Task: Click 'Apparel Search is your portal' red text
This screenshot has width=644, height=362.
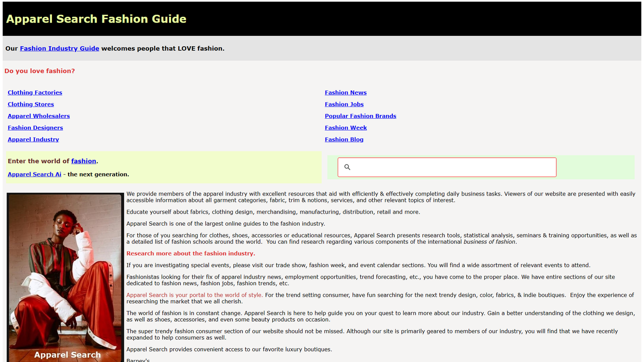Action: (194, 295)
